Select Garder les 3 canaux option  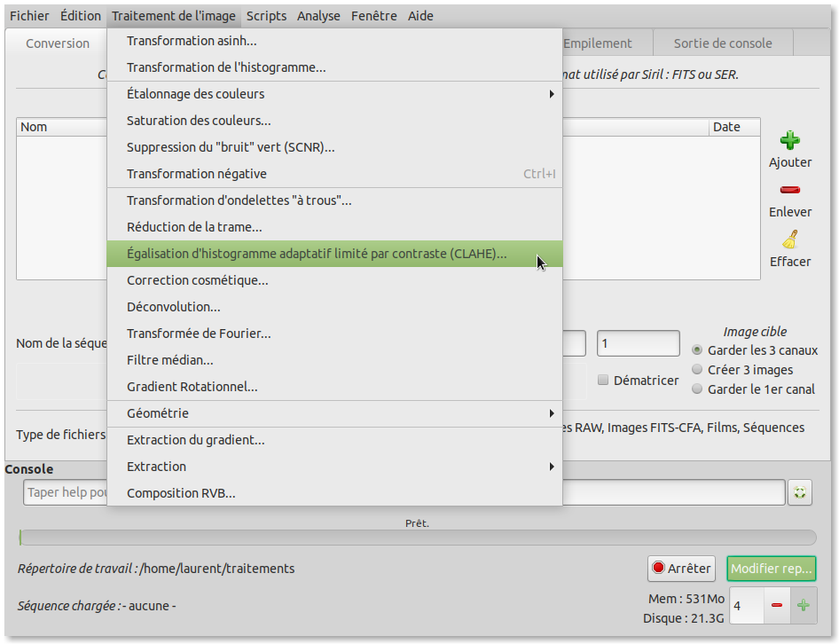tap(698, 350)
